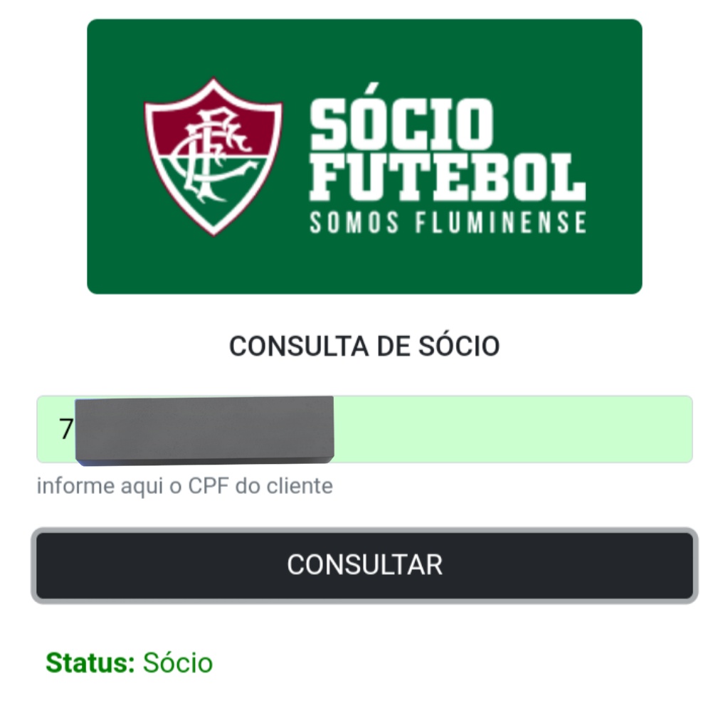Viewport: 728px width, 708px height.
Task: Click the green Sócio Futebol banner background
Action: tap(364, 269)
